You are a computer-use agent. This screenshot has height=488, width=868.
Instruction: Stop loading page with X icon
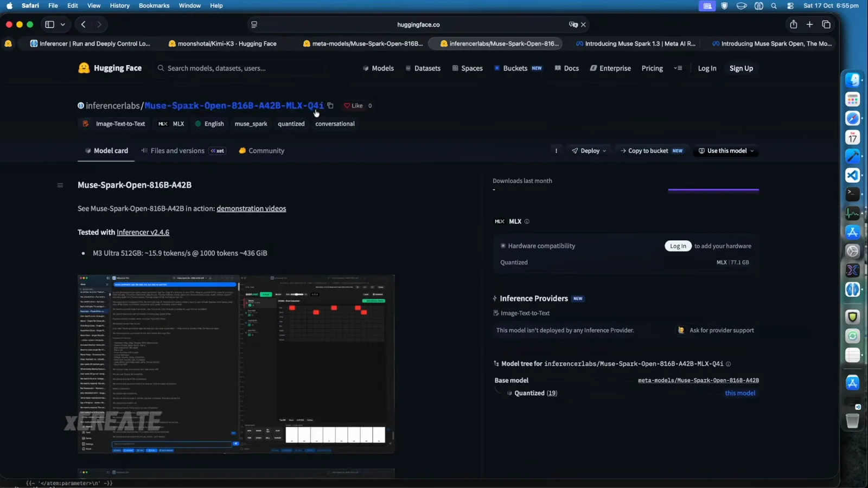coord(583,24)
